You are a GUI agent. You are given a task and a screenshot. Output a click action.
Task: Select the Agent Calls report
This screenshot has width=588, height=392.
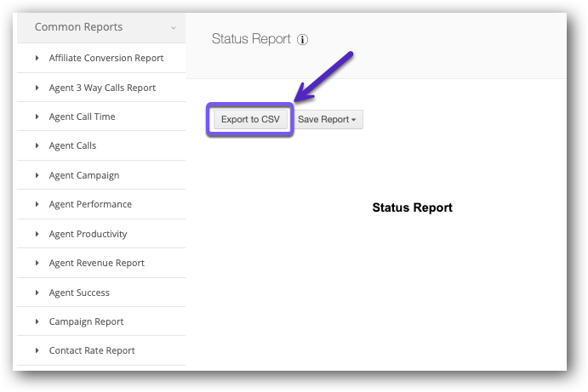click(72, 145)
